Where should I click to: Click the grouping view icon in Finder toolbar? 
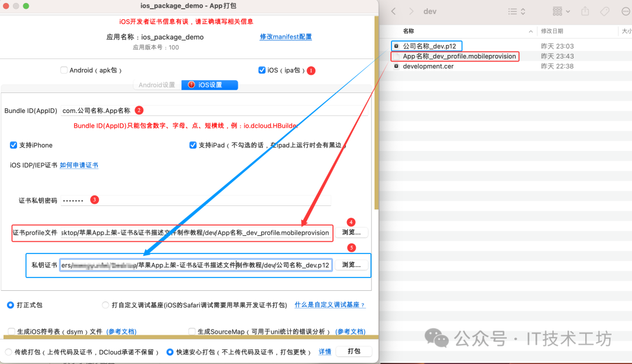click(x=557, y=11)
